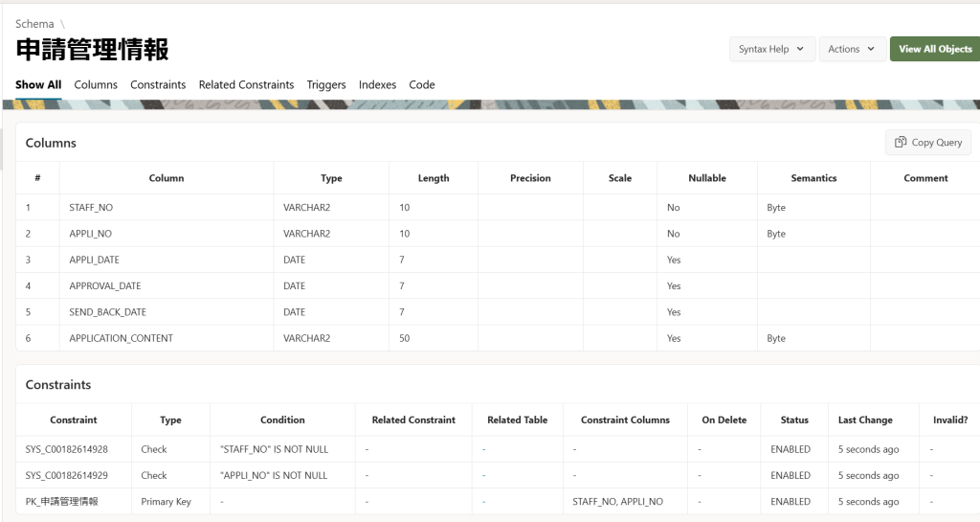This screenshot has height=522, width=980.
Task: Select the Show All tab
Action: click(x=38, y=84)
